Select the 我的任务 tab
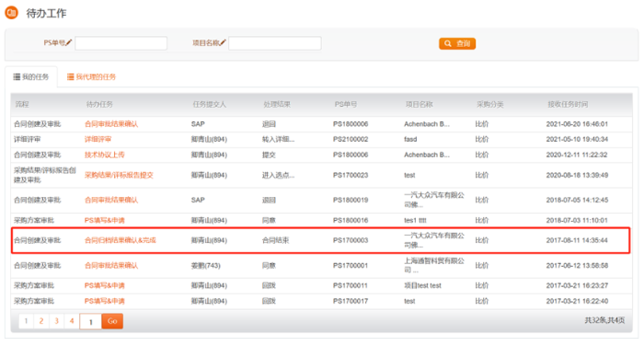This screenshot has height=346, width=644. [31, 77]
